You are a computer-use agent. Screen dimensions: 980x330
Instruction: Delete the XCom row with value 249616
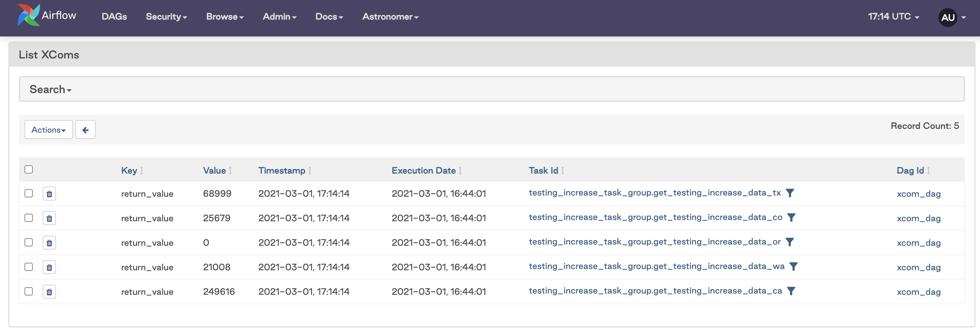click(x=49, y=292)
